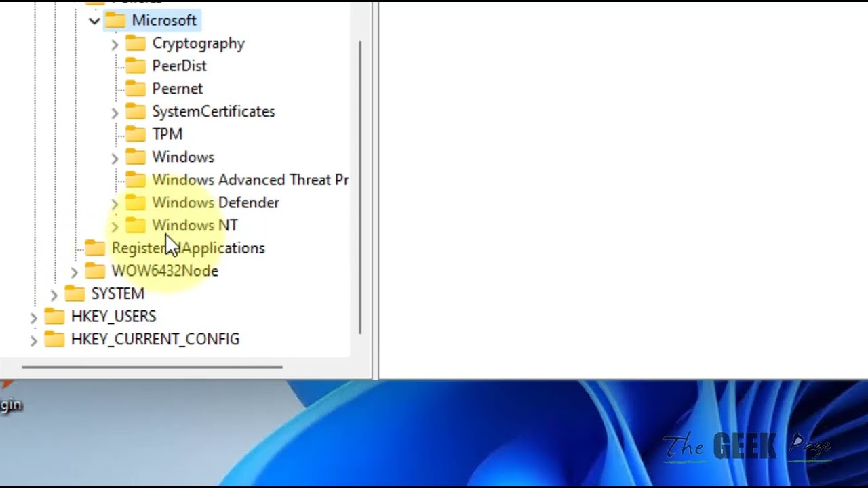Click the SYSTEM folder icon
868x488 pixels.
point(75,293)
